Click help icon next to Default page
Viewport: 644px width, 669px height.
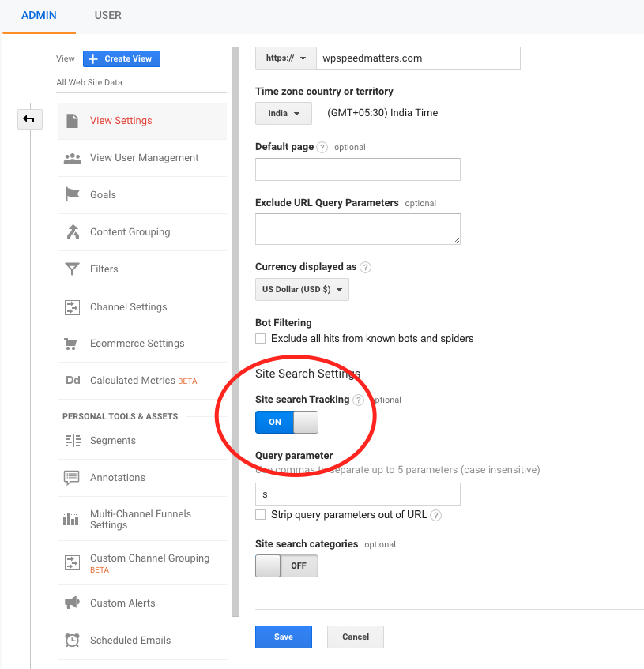click(322, 148)
